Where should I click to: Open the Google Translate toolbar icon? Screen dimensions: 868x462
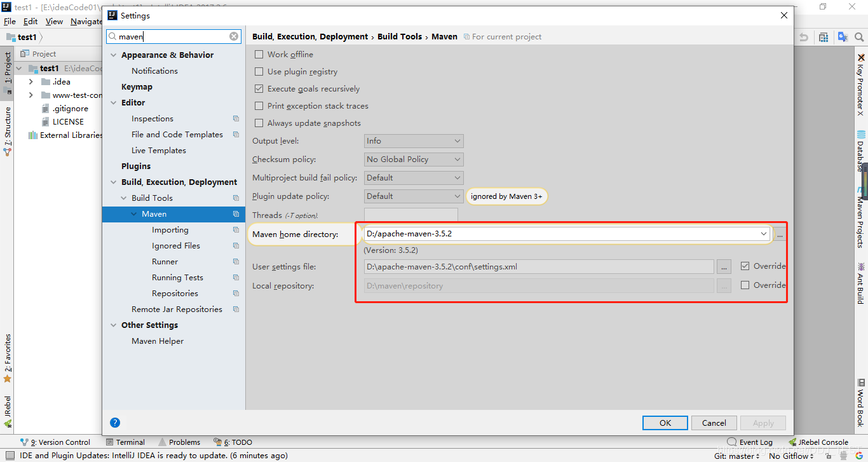(843, 37)
